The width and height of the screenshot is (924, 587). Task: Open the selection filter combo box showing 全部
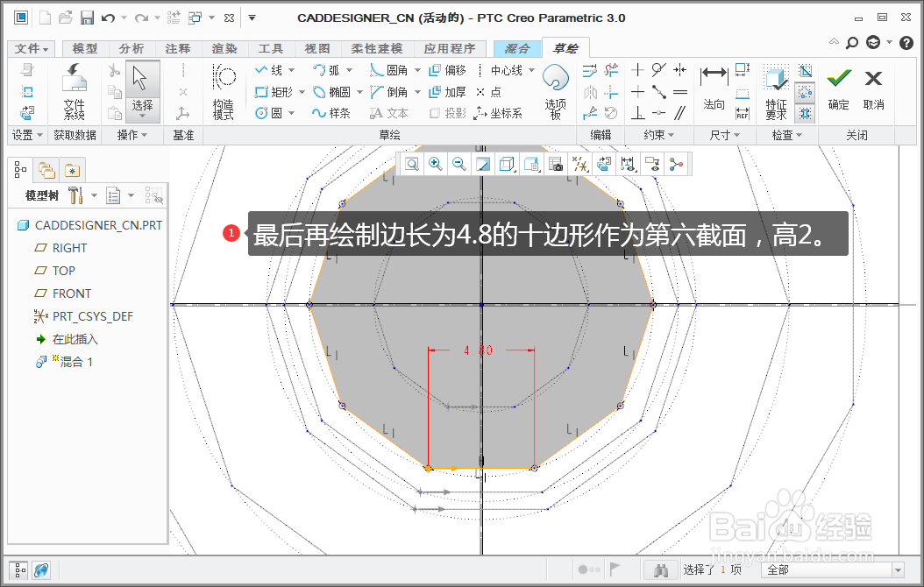tap(833, 569)
